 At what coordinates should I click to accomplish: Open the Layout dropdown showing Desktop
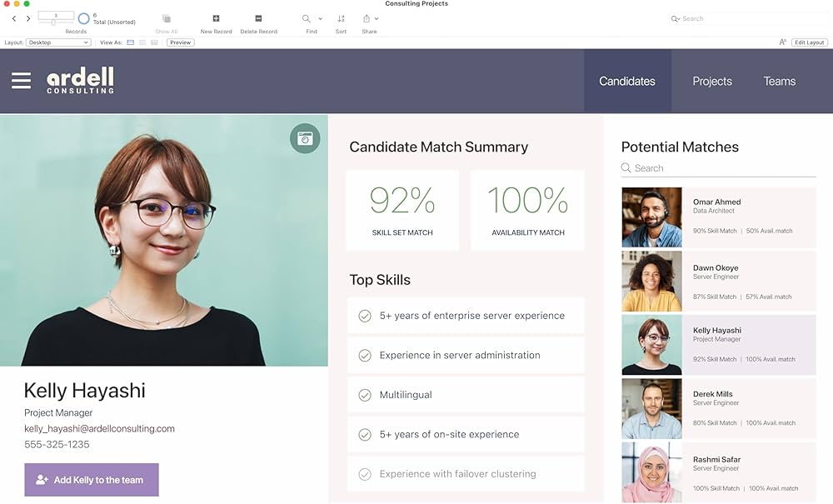click(x=58, y=42)
